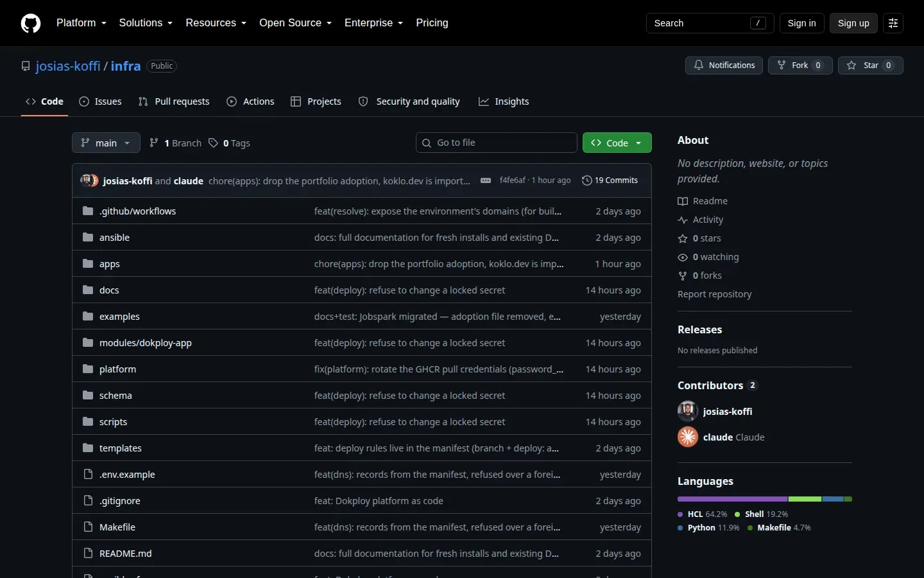Click the HCL purple language bar segment
This screenshot has height=578, width=924.
[732, 499]
